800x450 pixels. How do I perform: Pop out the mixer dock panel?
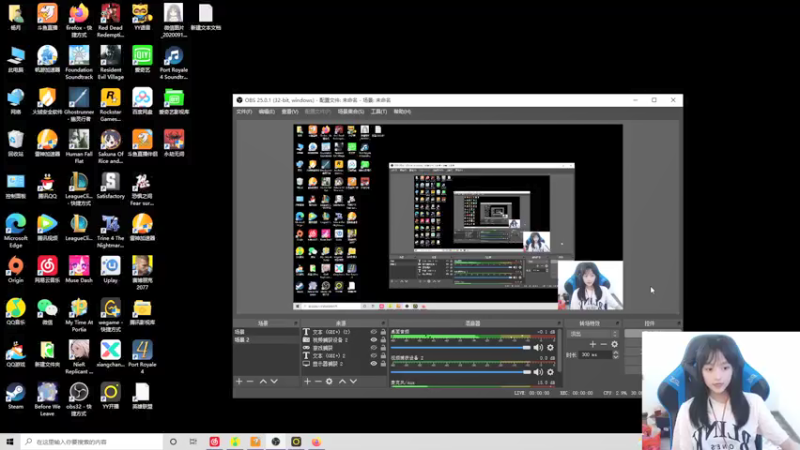(559, 323)
